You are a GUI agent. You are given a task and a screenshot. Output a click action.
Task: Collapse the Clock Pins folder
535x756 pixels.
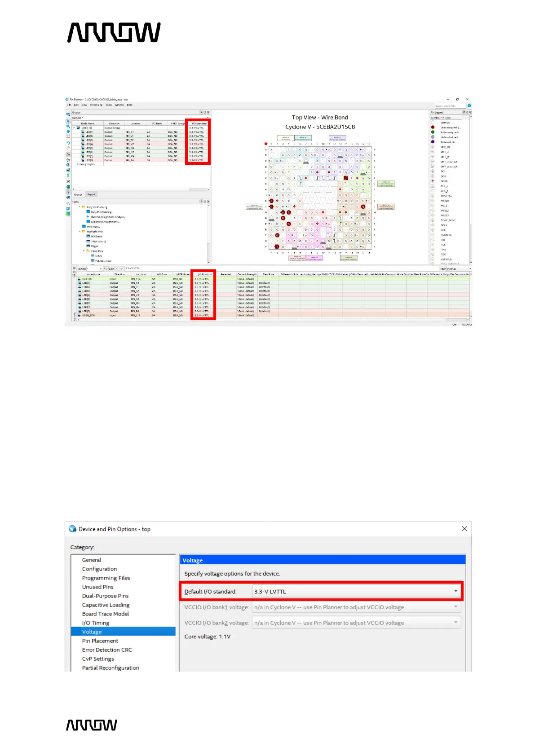pyautogui.click(x=84, y=251)
